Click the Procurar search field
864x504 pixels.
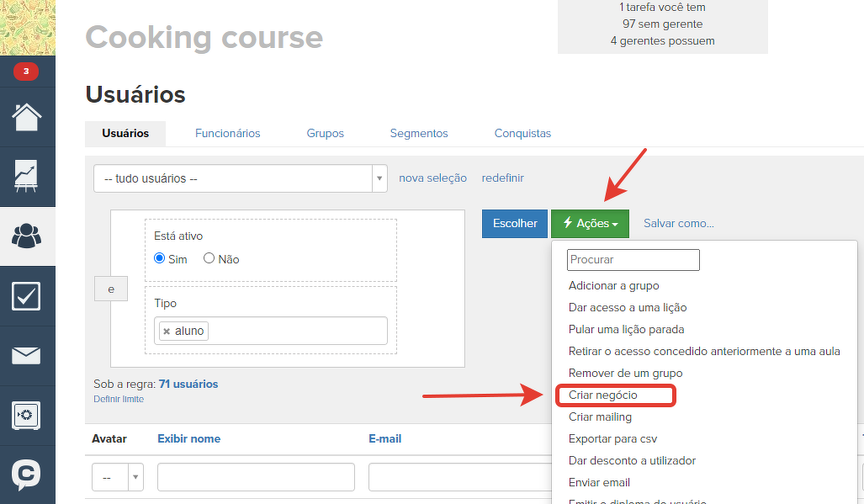(633, 260)
